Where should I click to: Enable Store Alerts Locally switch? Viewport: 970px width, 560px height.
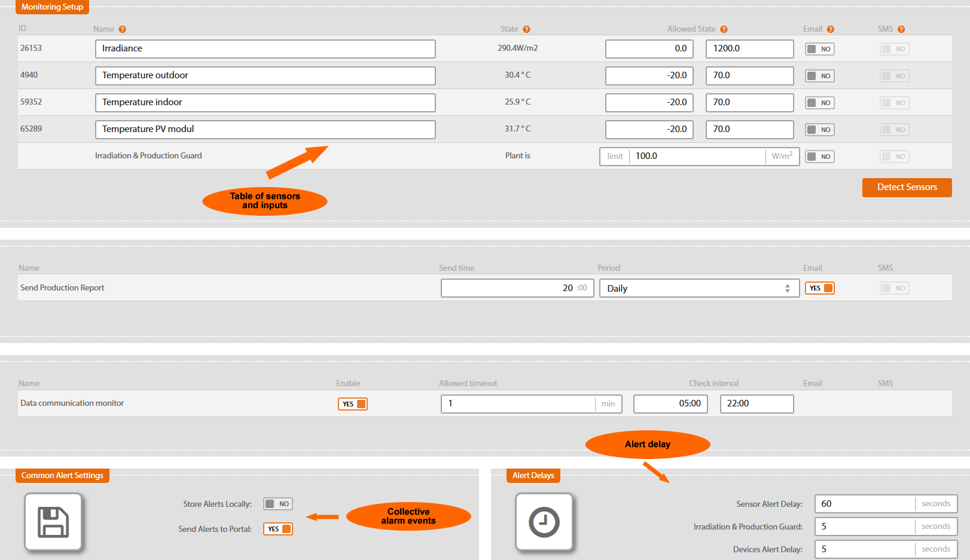point(277,504)
